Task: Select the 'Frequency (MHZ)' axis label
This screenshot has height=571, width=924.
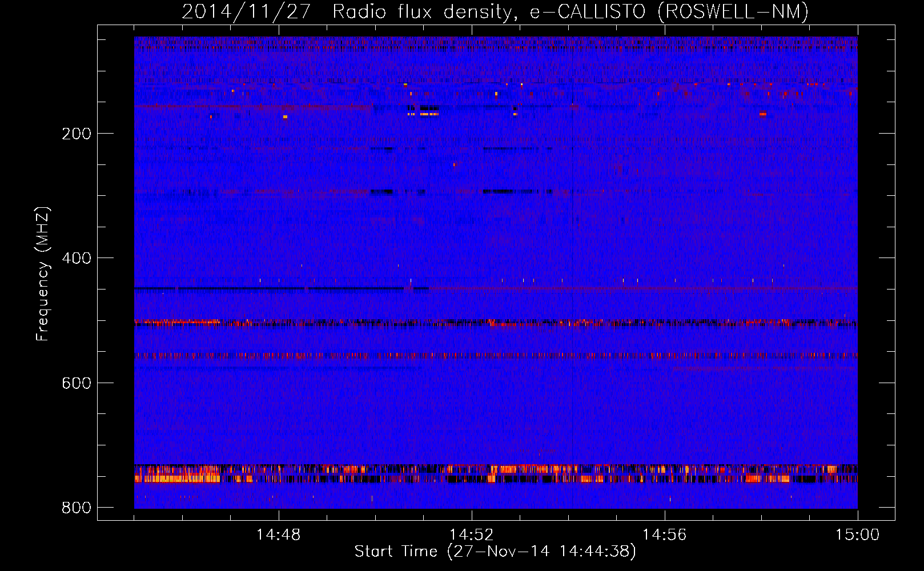Action: pyautogui.click(x=43, y=274)
